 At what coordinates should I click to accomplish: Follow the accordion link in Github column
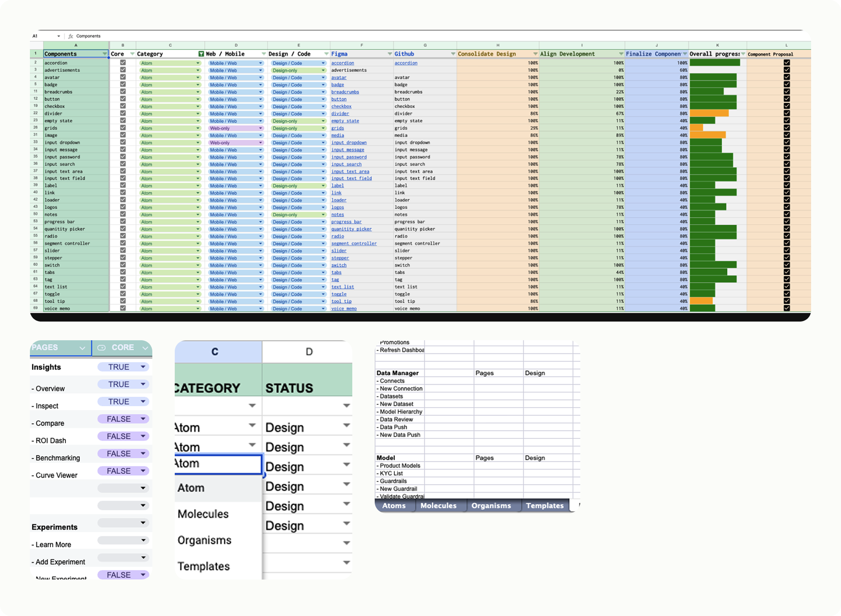pos(406,63)
